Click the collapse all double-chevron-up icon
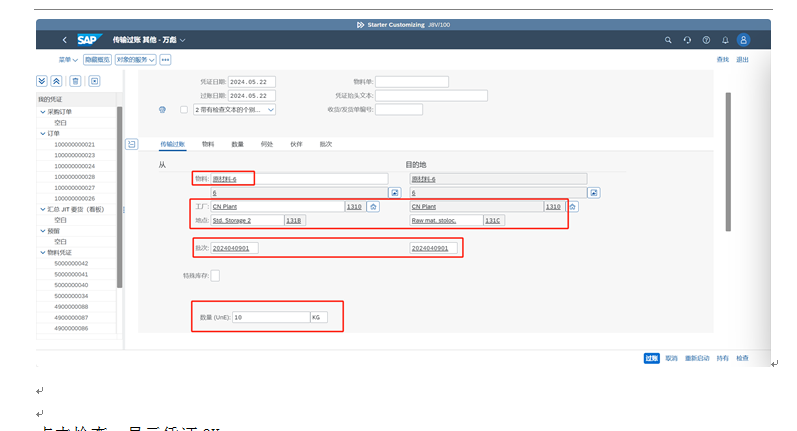Viewport: 797px width, 431px height. (57, 81)
